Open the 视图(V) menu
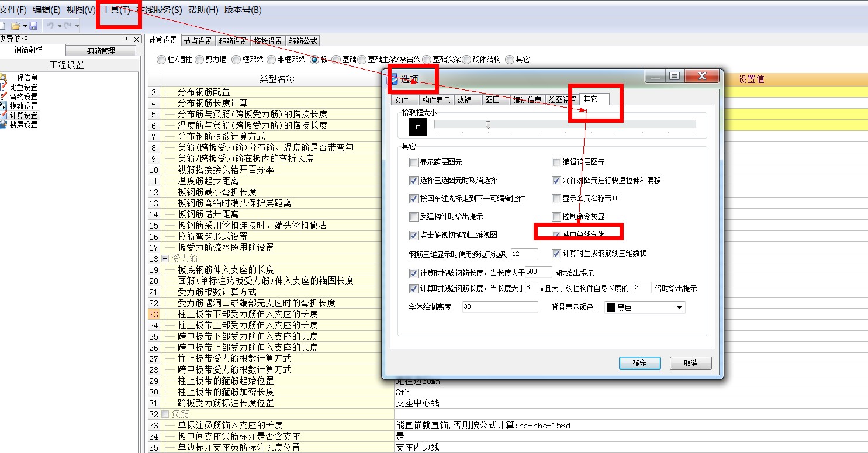868x453 pixels. 81,10
